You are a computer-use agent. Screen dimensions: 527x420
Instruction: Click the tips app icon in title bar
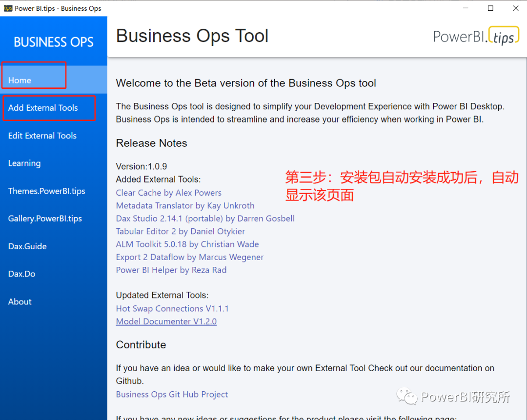[x=8, y=8]
